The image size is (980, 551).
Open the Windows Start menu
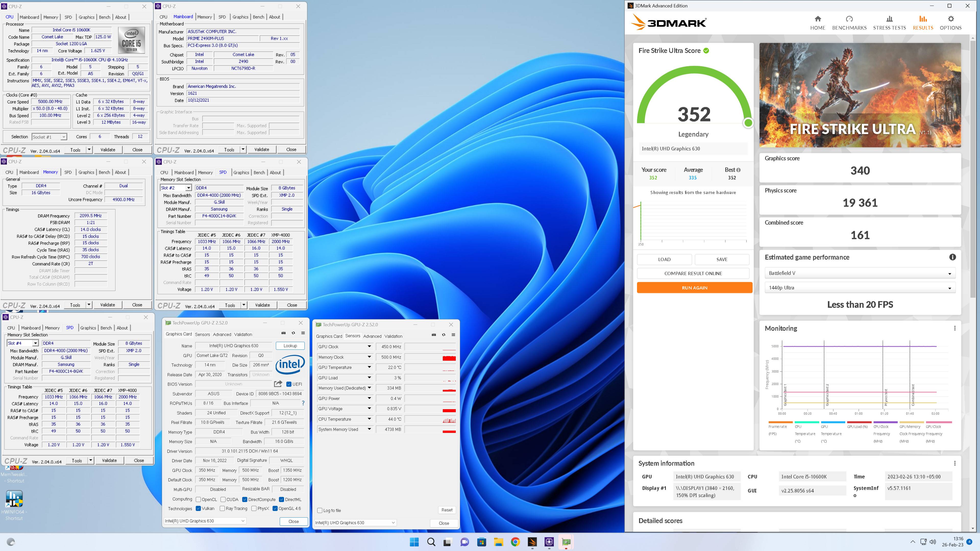click(x=414, y=542)
